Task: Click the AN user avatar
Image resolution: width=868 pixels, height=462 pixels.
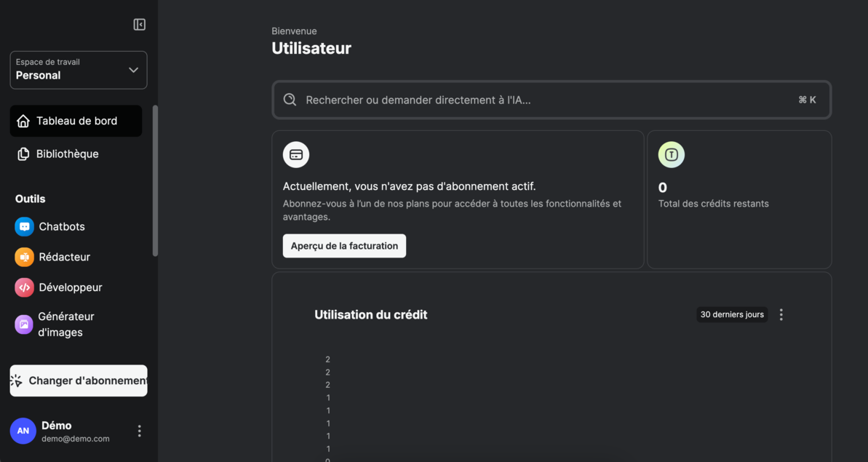Action: 23,431
